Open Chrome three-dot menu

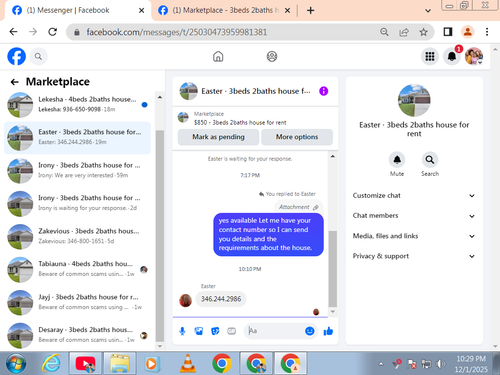[x=487, y=32]
